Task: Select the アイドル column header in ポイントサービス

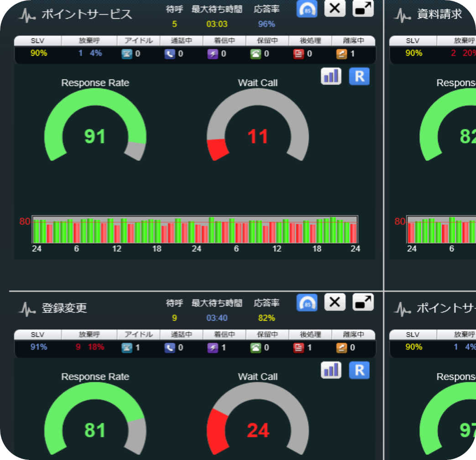Action: tap(138, 41)
